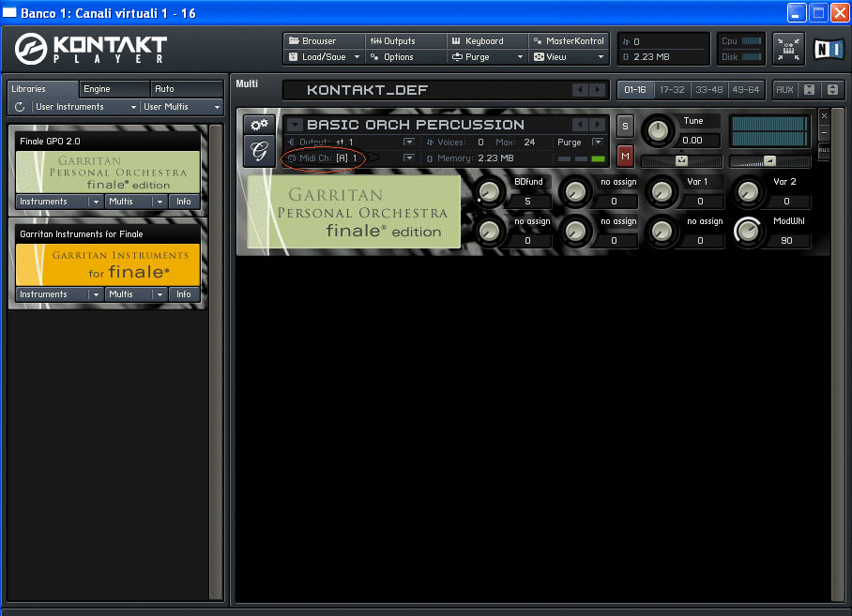Show Info for Finale GPO 2.0 library
Image resolution: width=852 pixels, height=616 pixels.
184,202
